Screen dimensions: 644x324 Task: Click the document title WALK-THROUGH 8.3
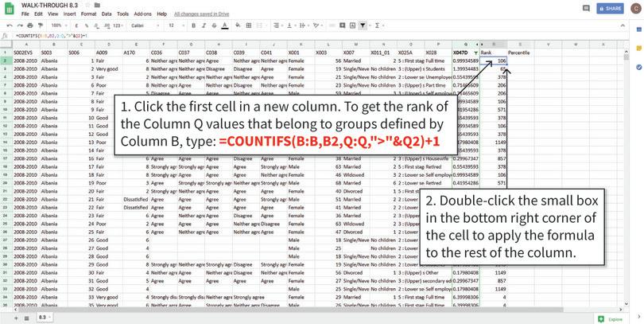coord(51,5)
